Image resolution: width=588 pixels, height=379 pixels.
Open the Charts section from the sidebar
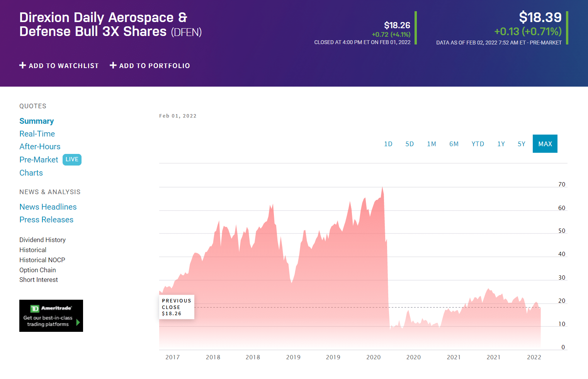click(31, 173)
